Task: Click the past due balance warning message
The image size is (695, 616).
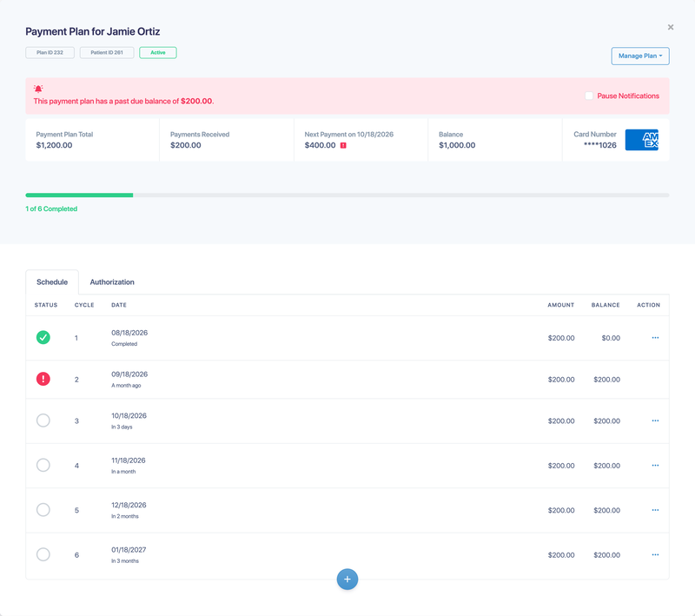Action: tap(123, 101)
